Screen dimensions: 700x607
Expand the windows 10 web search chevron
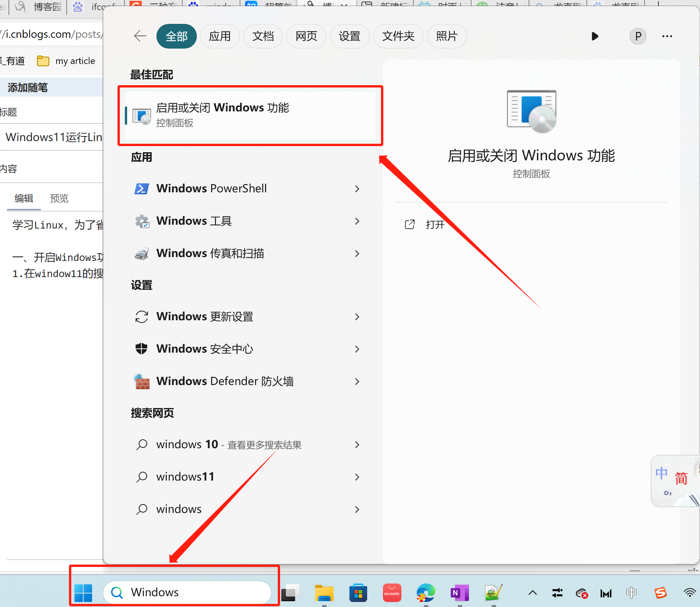[357, 445]
